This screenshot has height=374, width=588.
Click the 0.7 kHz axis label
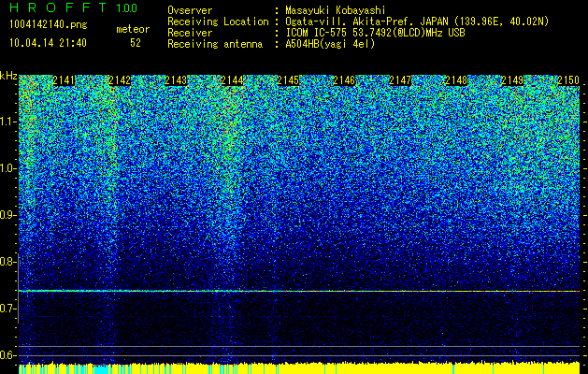[8, 309]
